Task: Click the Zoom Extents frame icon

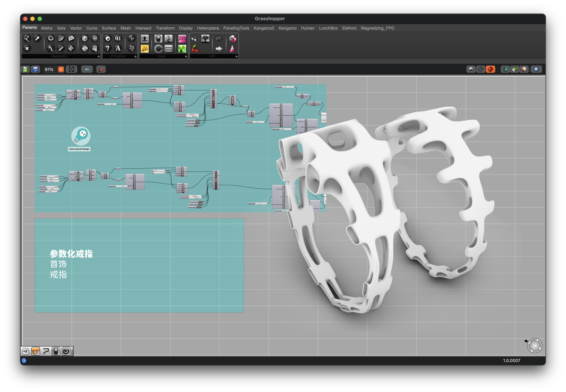Action: [x=71, y=69]
